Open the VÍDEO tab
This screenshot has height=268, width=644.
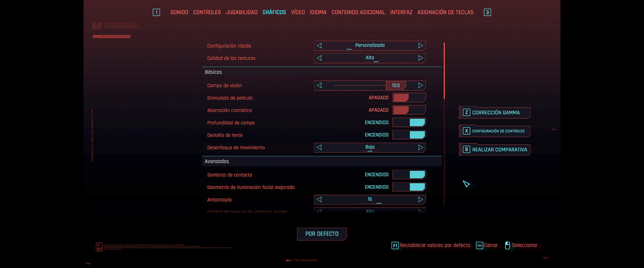(x=298, y=12)
